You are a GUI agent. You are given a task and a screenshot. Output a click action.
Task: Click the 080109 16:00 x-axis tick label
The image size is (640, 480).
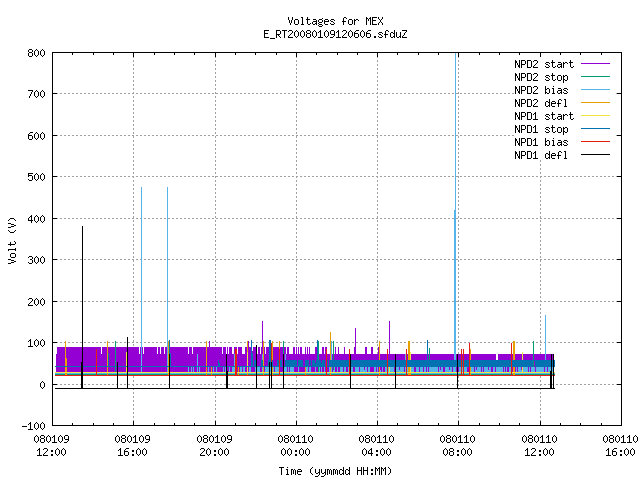(132, 446)
